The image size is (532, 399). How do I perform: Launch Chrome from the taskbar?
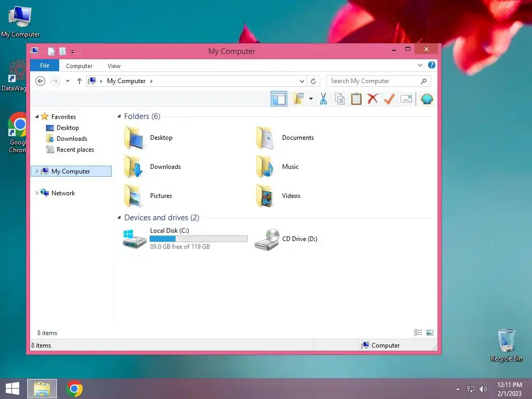[x=74, y=389]
